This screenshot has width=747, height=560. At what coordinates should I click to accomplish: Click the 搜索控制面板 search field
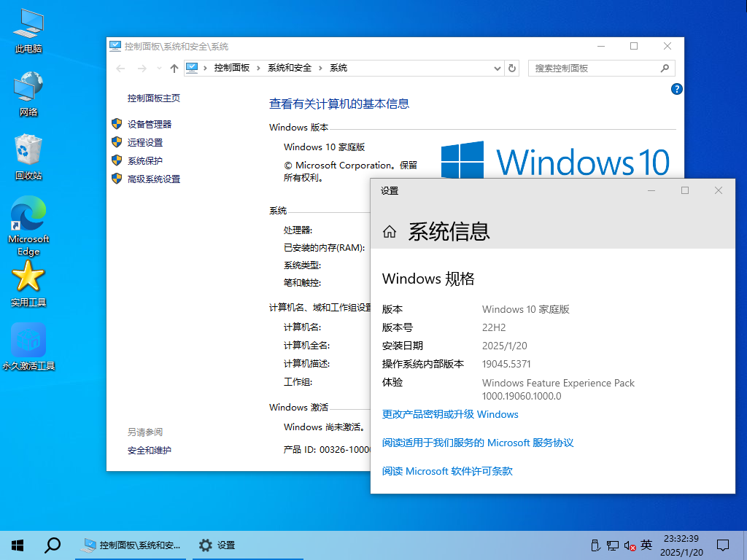[595, 68]
